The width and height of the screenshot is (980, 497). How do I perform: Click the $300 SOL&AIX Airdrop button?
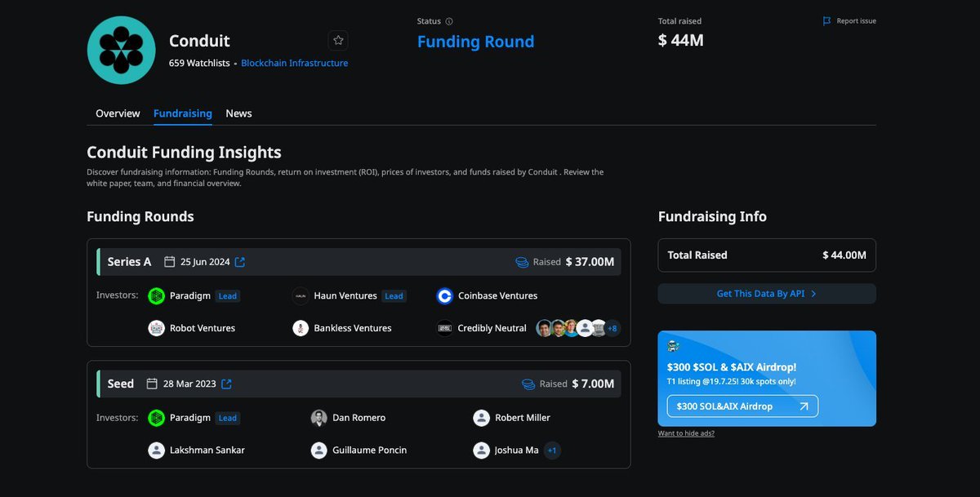(742, 406)
